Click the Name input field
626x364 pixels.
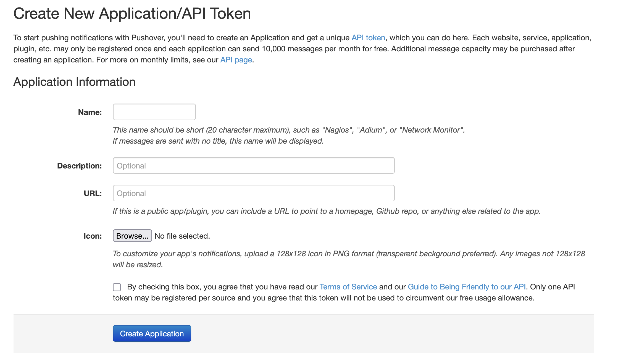tap(154, 112)
